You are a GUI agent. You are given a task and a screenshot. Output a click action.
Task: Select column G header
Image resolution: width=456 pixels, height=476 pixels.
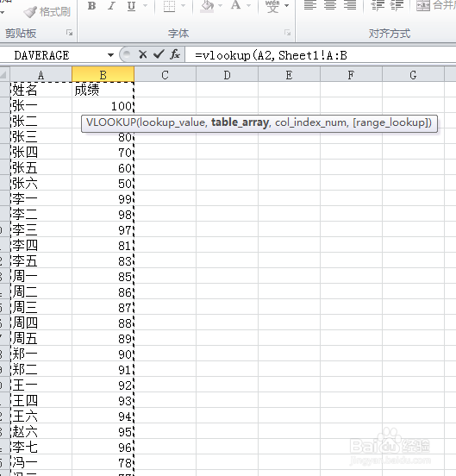coord(413,75)
